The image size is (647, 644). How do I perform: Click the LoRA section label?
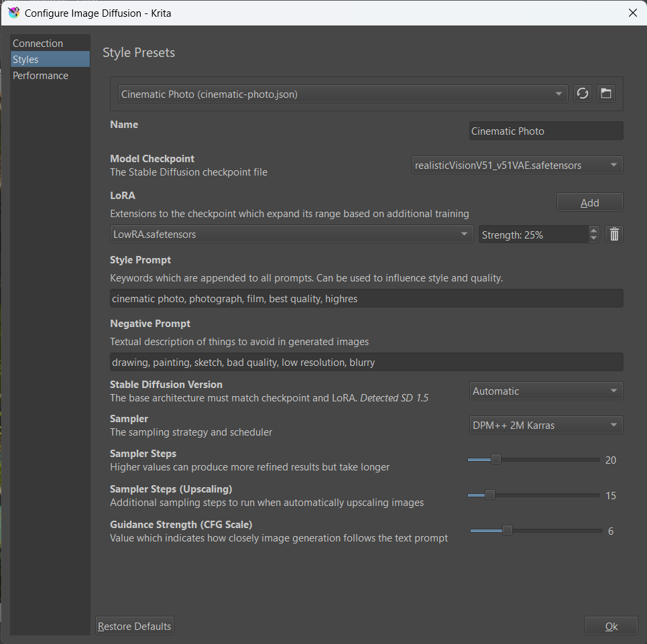[x=123, y=196]
